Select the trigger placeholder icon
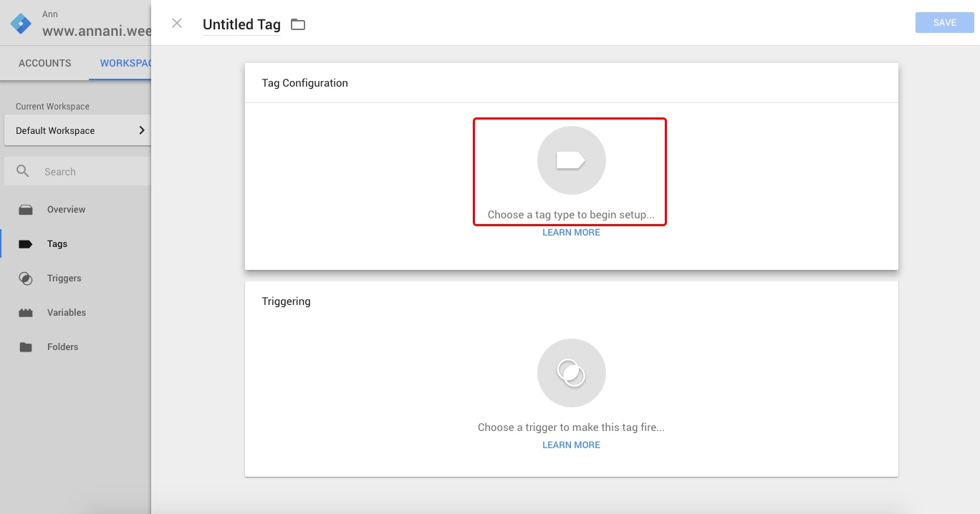The image size is (980, 514). click(x=572, y=373)
